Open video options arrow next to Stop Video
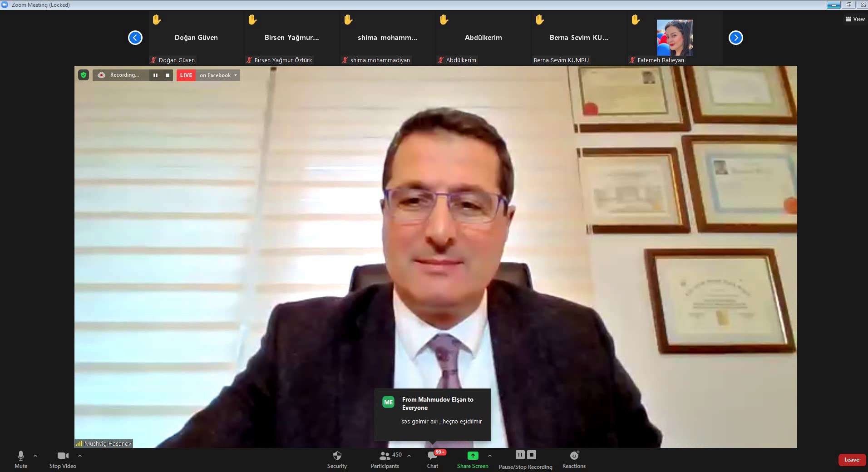868x472 pixels. pyautogui.click(x=80, y=456)
